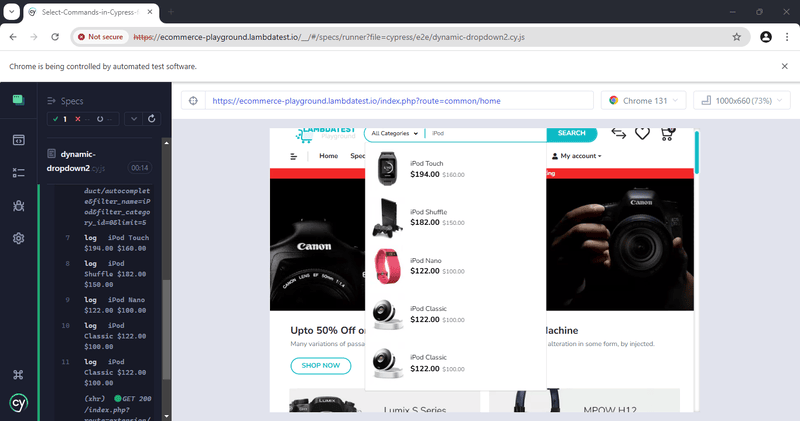Viewport: 800px width, 421px height.
Task: Click the iPod search input field
Action: 486,133
